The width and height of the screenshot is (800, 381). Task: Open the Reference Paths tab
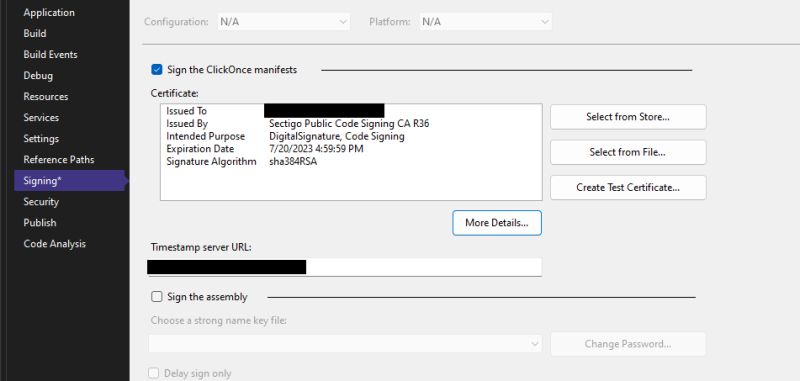(59, 160)
